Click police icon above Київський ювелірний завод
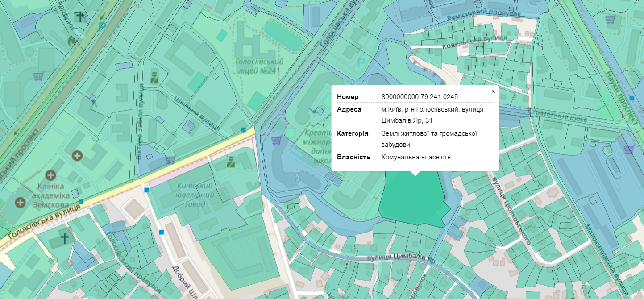644x299 pixels. click(231, 162)
